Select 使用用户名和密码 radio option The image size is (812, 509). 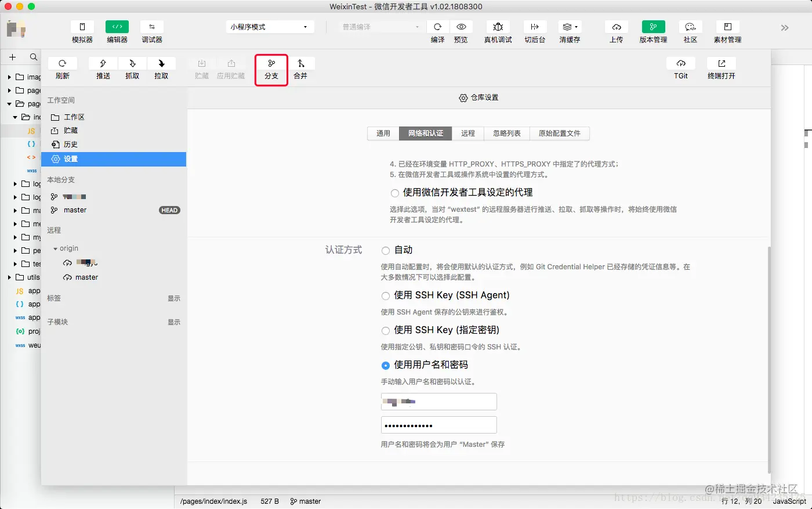tap(385, 365)
